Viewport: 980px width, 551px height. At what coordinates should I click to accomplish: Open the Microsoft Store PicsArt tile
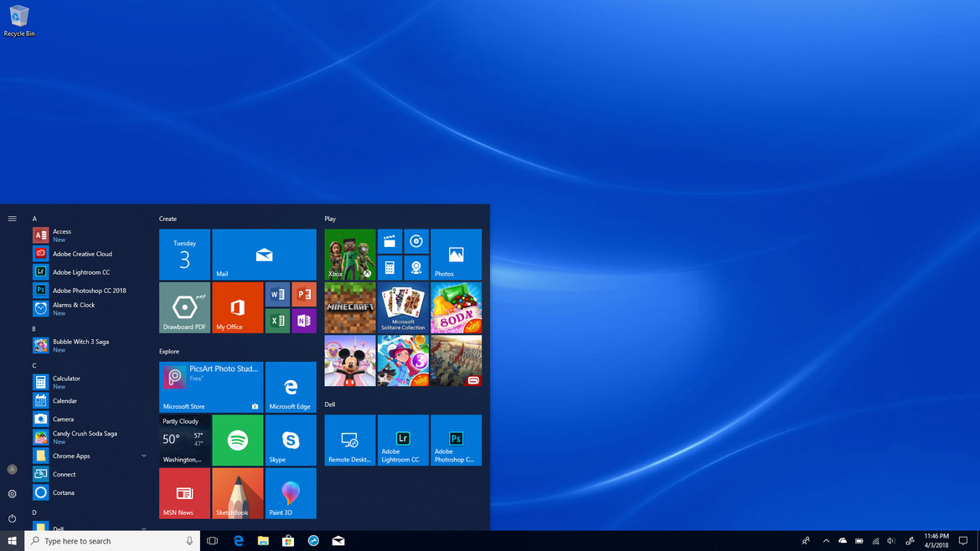click(x=211, y=388)
